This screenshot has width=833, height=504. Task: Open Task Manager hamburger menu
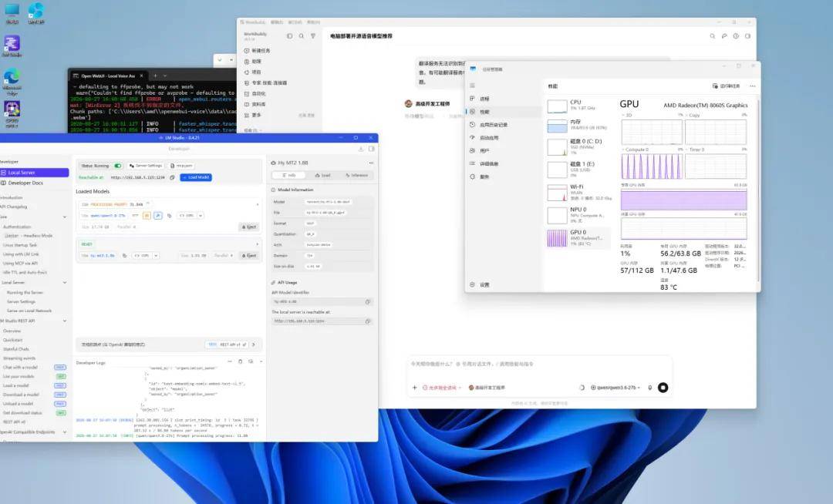(472, 86)
